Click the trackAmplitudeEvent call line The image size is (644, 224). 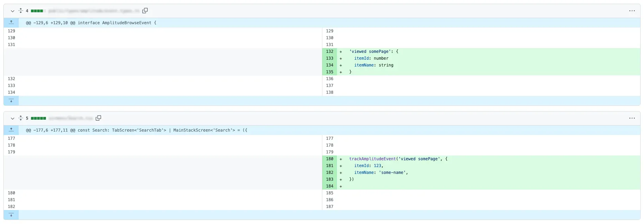coord(398,159)
